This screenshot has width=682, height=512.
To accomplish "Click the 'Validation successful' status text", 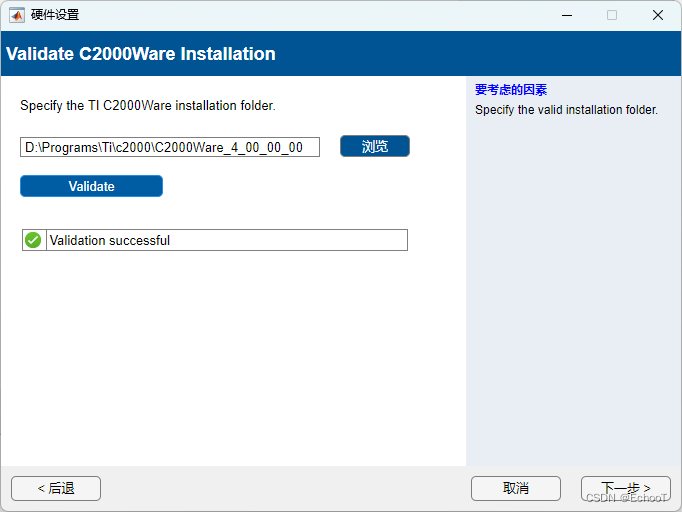I will pyautogui.click(x=110, y=241).
